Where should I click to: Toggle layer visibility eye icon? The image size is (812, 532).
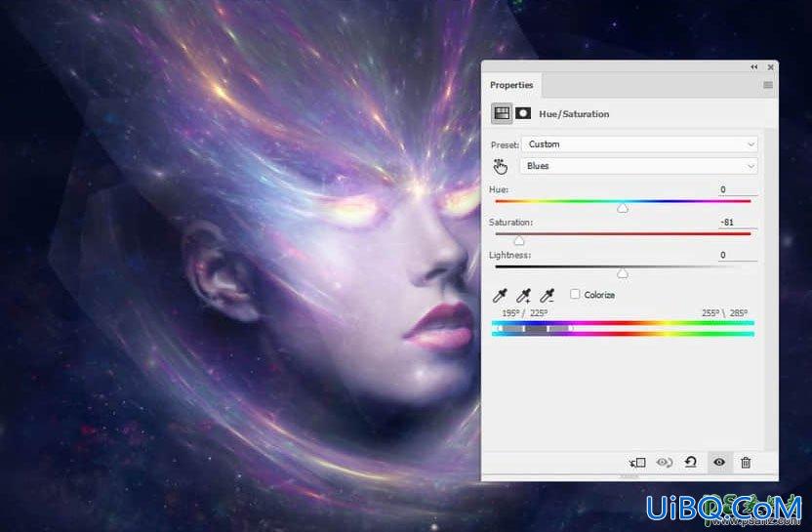[x=719, y=462]
